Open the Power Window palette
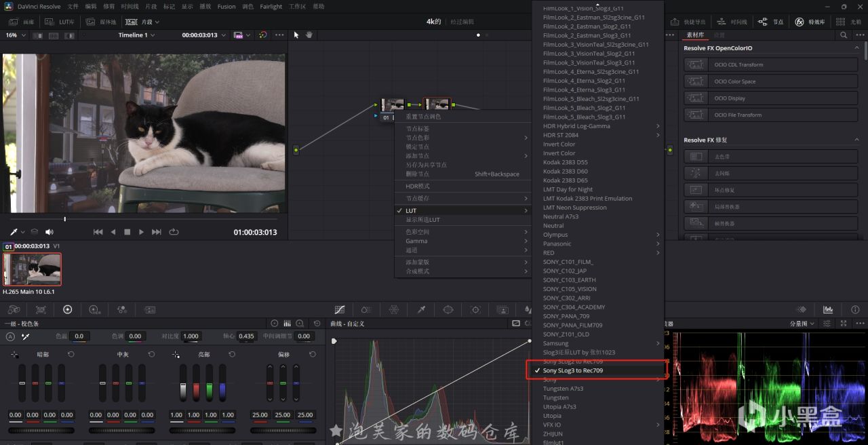 point(448,309)
